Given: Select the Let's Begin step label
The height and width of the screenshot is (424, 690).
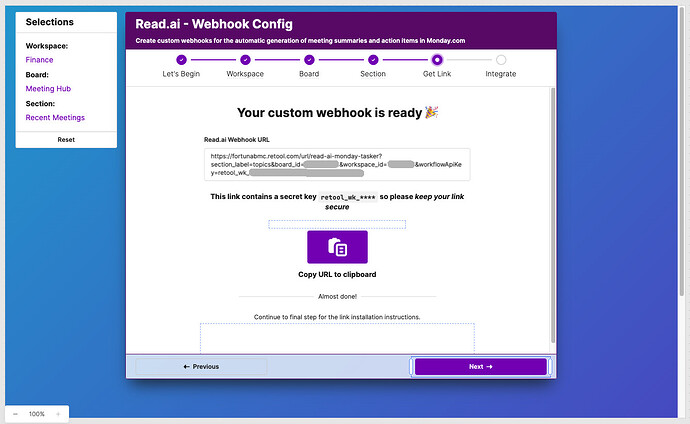Looking at the screenshot, I should point(181,74).
